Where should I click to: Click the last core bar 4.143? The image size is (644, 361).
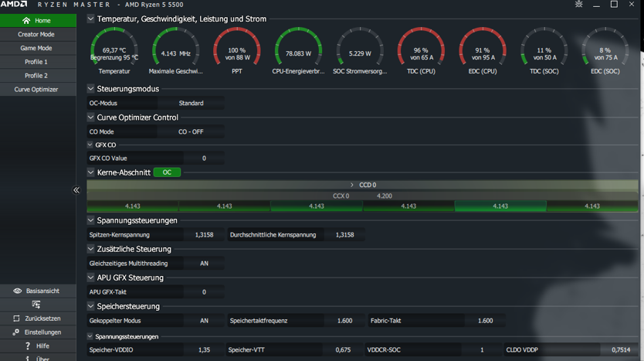click(x=592, y=206)
